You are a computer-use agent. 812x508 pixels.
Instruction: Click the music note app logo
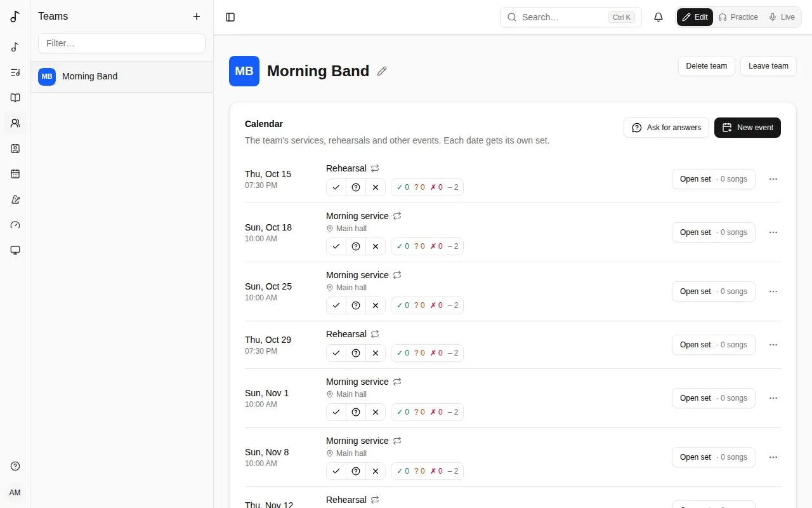pos(15,17)
